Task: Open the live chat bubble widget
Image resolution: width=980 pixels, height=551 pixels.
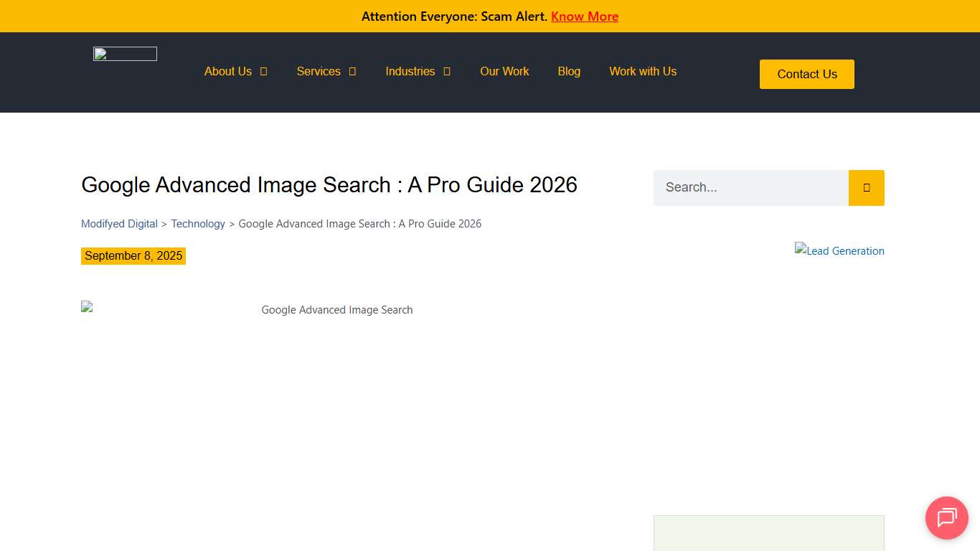Action: coord(946,518)
